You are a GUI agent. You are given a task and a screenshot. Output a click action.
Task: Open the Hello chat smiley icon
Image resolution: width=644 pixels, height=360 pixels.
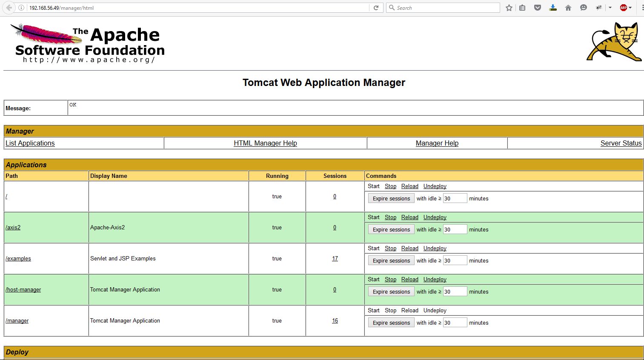coord(584,8)
